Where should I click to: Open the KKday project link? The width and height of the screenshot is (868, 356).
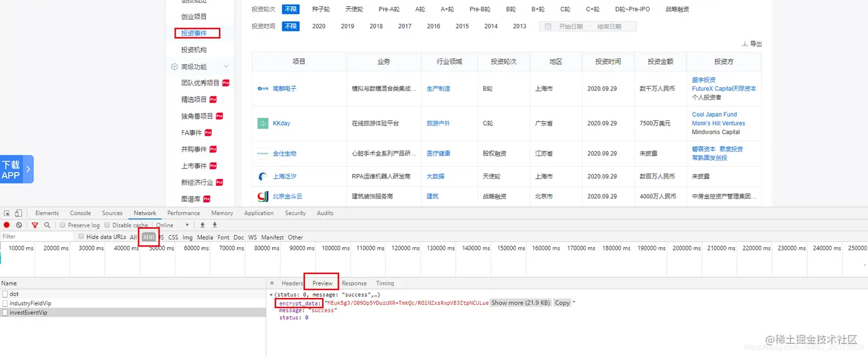(281, 123)
